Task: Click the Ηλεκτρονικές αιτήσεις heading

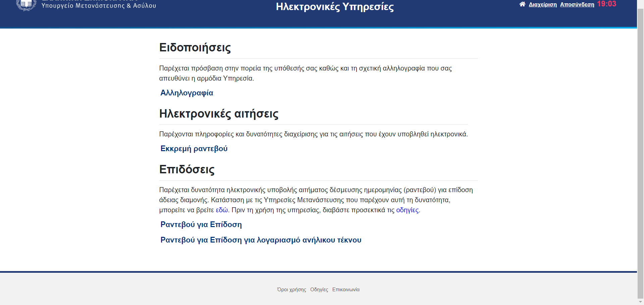Action: click(x=219, y=114)
